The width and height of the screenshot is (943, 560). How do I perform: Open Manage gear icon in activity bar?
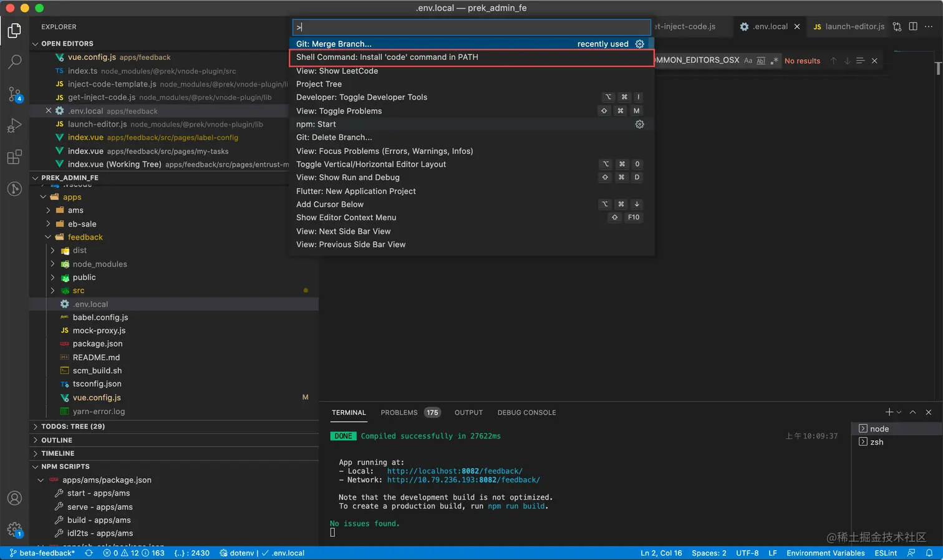click(x=14, y=530)
